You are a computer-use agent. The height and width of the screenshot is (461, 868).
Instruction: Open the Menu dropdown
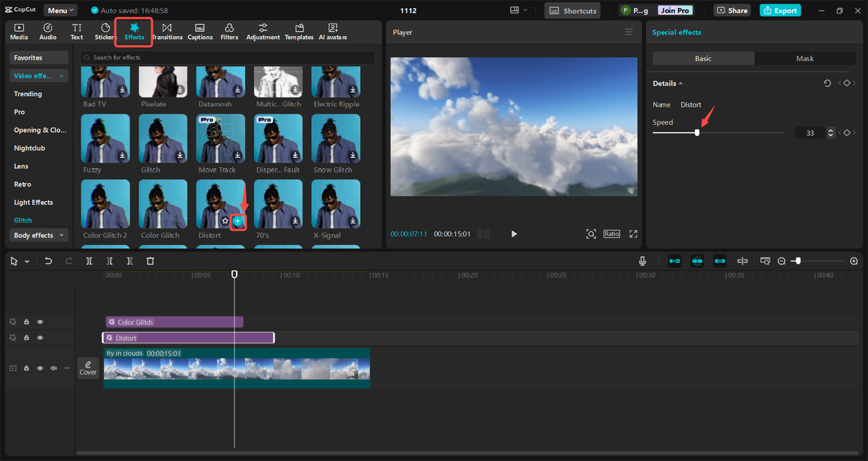[x=60, y=11]
